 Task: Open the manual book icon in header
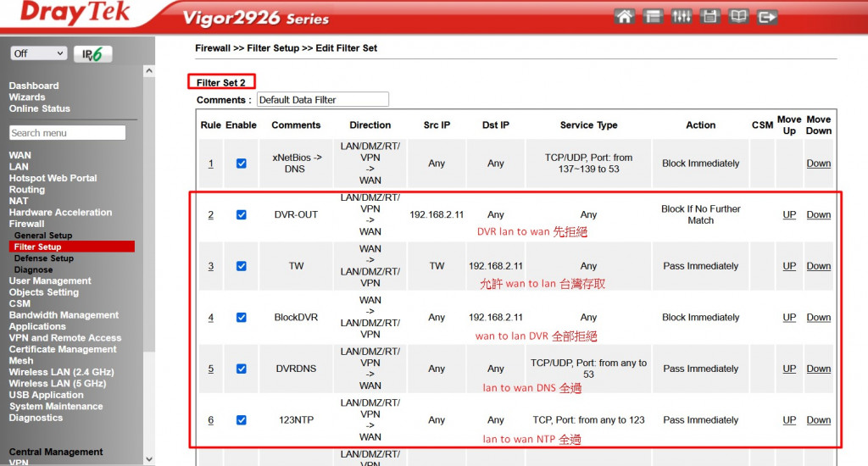tap(738, 17)
